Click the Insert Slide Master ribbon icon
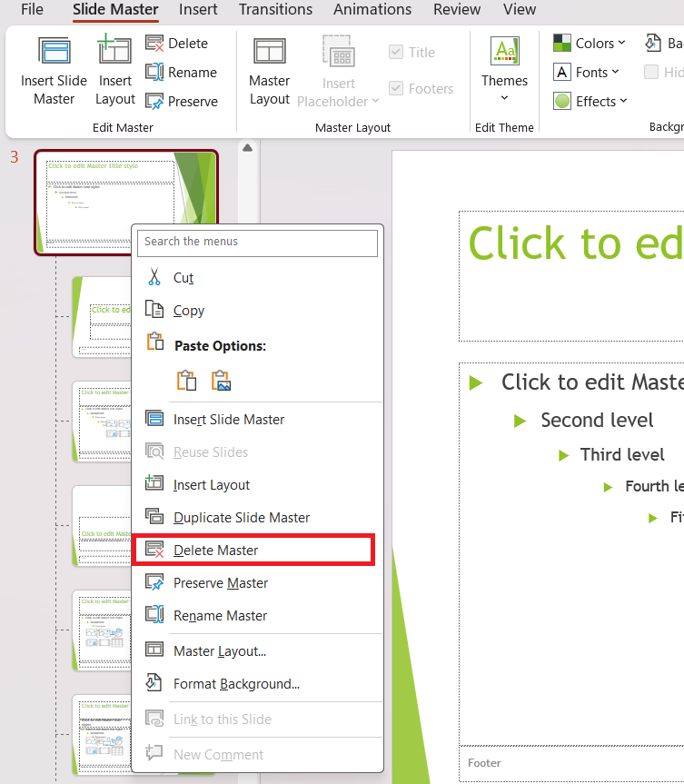The image size is (684, 784). pos(54,51)
